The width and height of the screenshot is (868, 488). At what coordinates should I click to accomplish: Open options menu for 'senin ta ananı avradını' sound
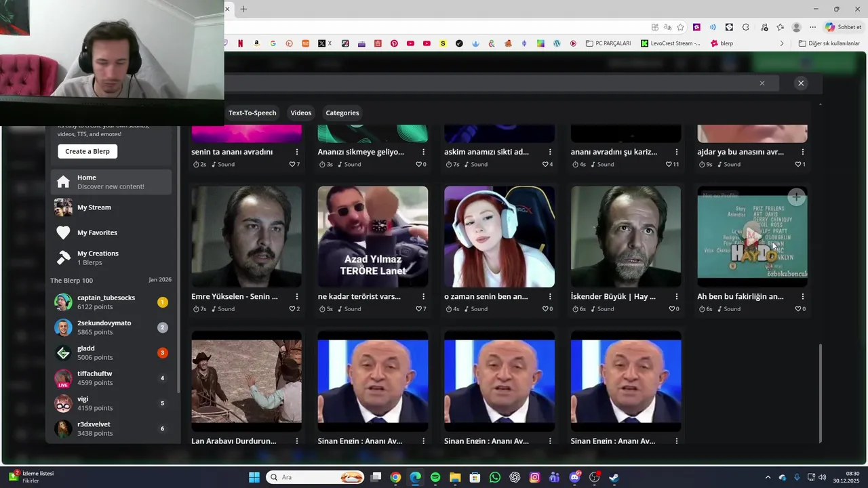(x=297, y=152)
